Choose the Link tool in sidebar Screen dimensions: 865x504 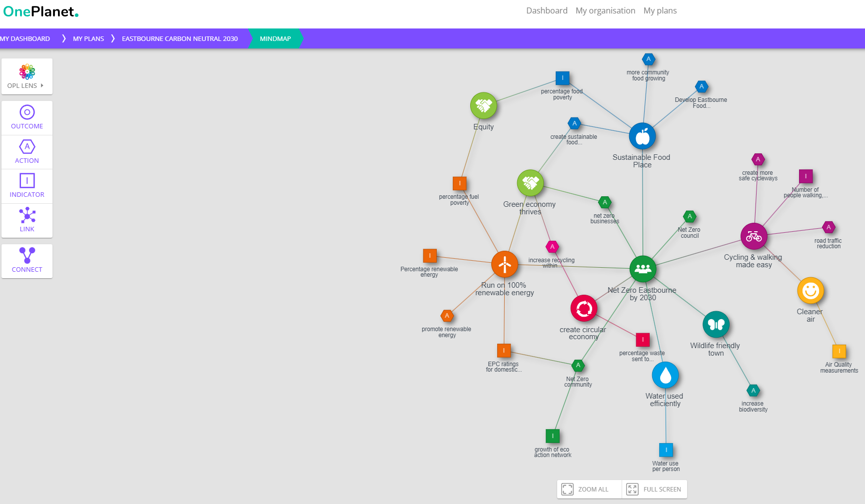[27, 220]
